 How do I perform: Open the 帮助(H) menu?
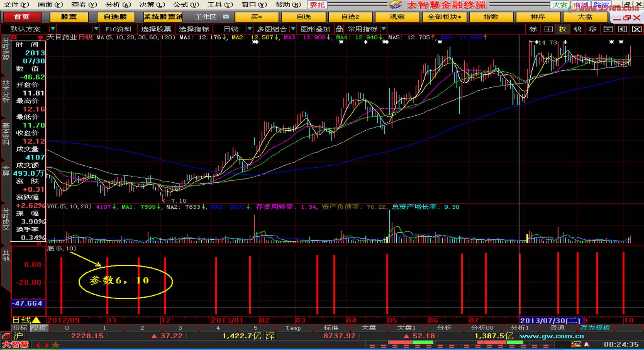coord(288,5)
